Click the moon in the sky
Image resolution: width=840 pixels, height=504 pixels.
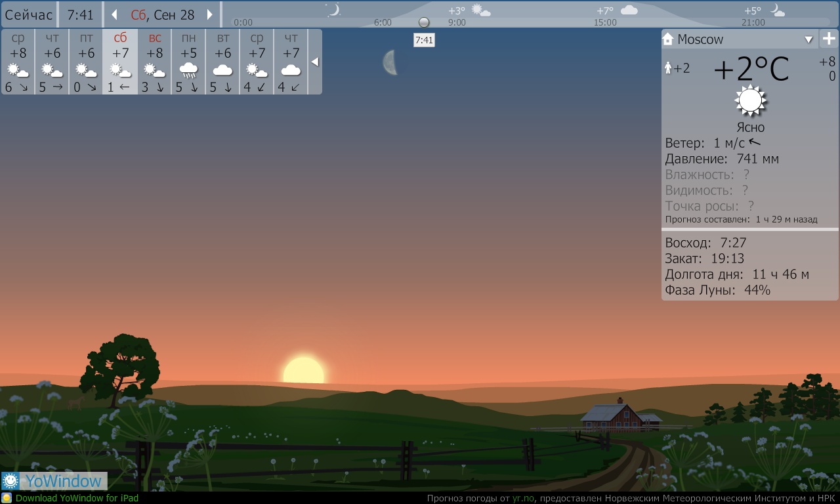click(390, 62)
